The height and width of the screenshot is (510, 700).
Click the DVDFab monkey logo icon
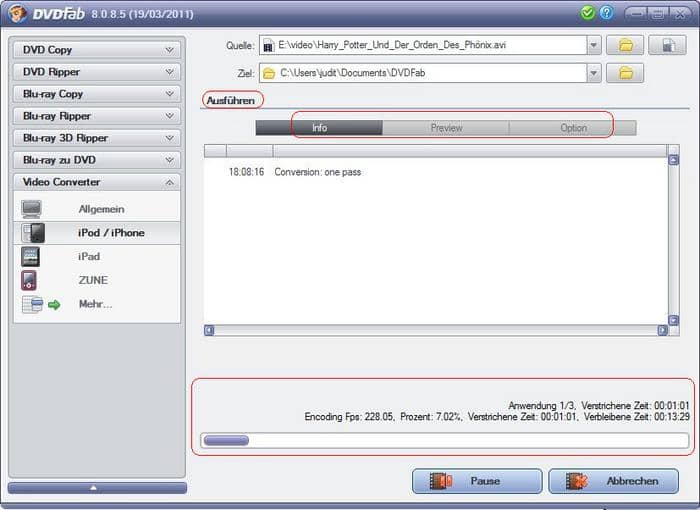[17, 13]
